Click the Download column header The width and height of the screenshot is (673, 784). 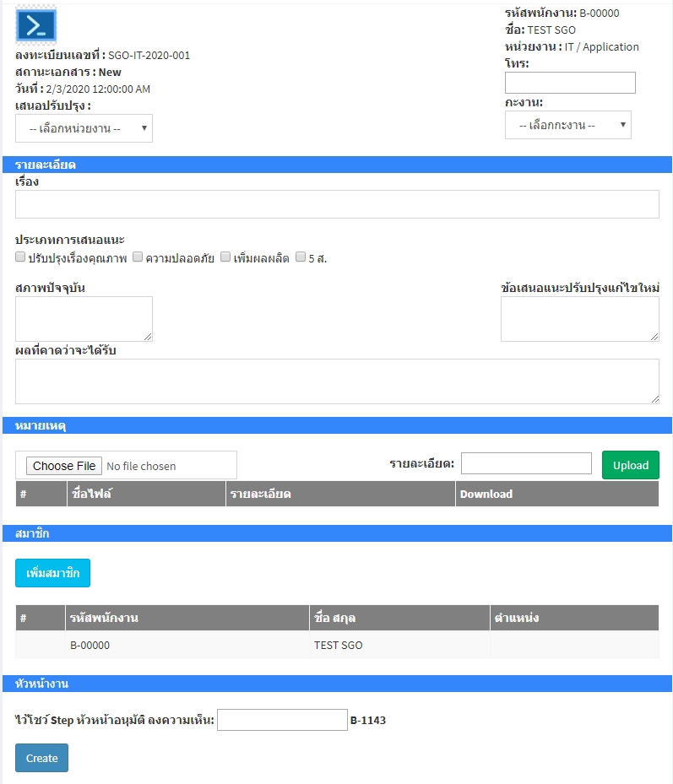tap(557, 494)
